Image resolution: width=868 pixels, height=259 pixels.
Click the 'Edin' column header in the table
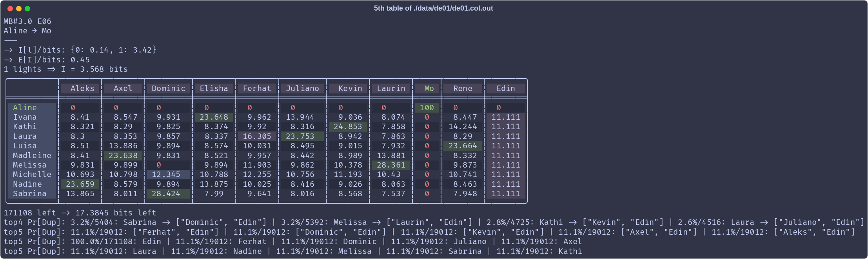(506, 88)
